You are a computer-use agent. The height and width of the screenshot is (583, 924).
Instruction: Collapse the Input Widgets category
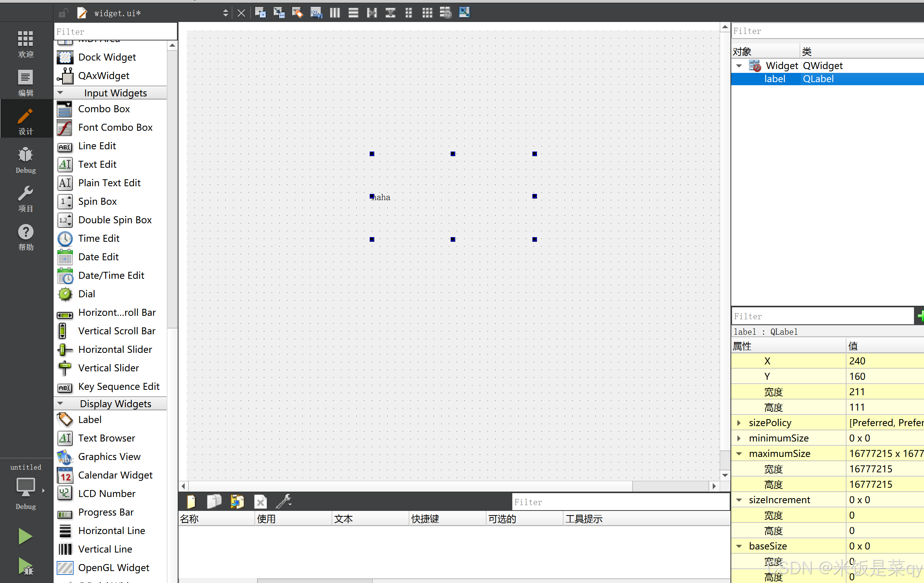[x=61, y=93]
